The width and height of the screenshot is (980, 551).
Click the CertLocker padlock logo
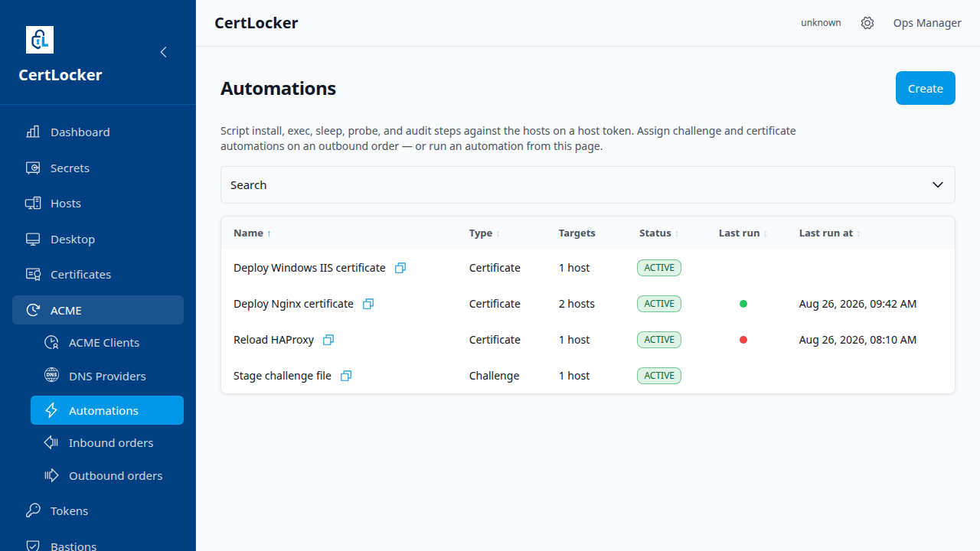coord(40,40)
